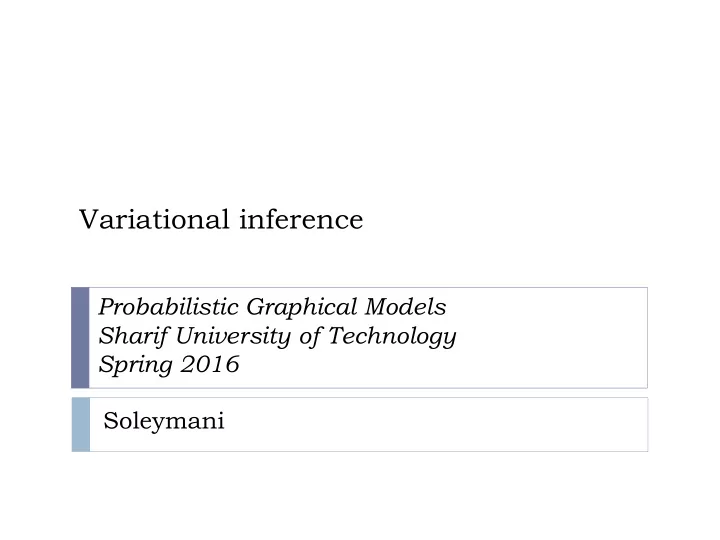
Task: Select the word "Variational" in the title
Action: [154, 219]
